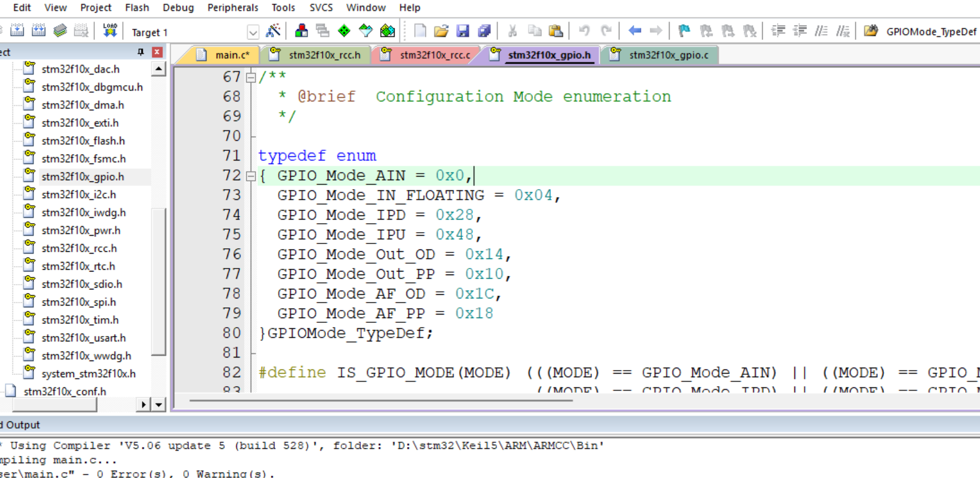Save all open files

(x=484, y=31)
